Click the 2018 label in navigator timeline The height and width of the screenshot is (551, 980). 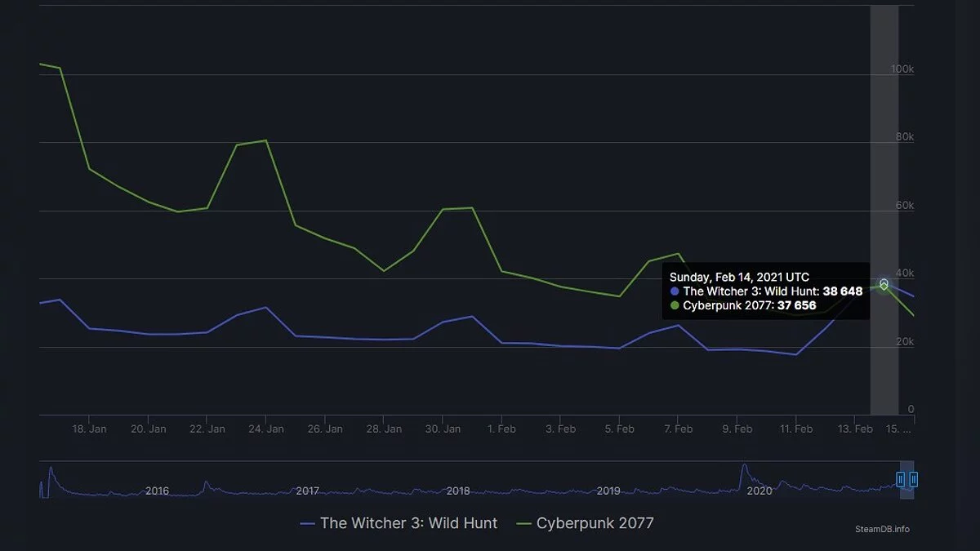click(458, 491)
